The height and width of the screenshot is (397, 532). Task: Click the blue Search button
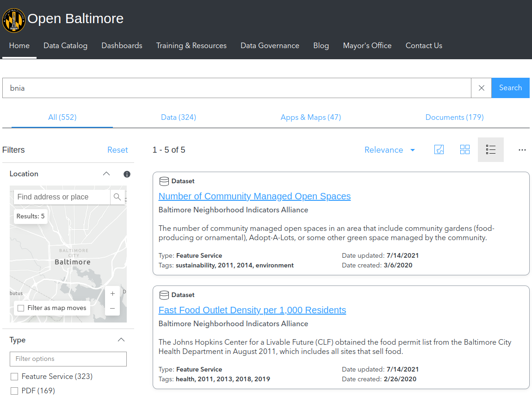510,88
